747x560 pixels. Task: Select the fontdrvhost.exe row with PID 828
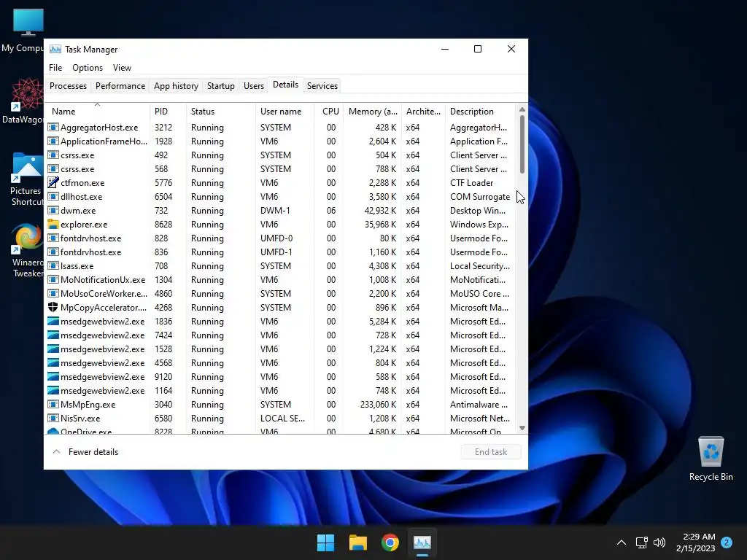(281, 238)
